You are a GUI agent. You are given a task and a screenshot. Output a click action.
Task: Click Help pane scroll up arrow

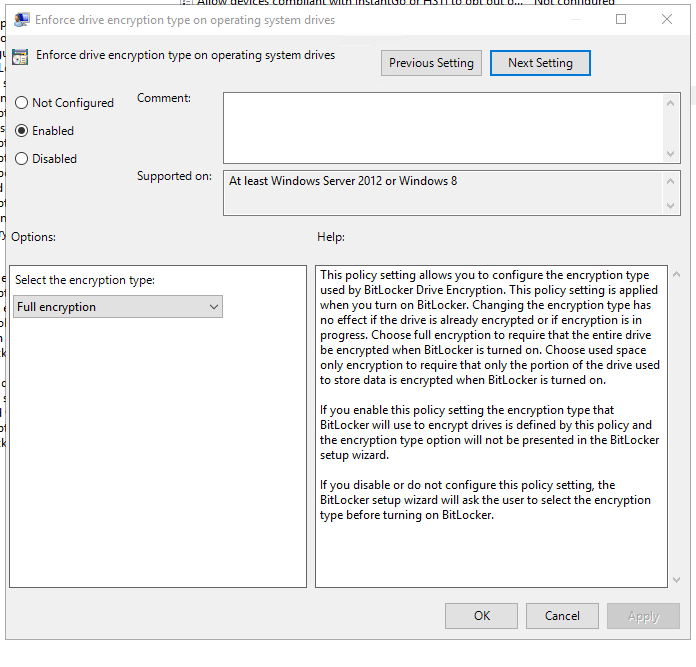(x=676, y=274)
